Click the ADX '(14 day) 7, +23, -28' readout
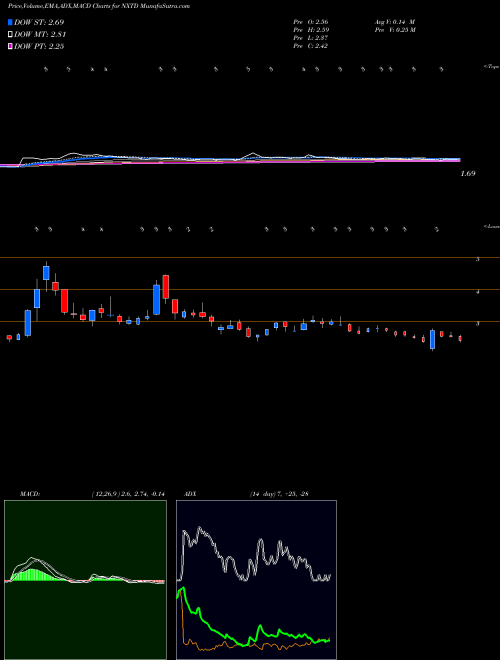Image resolution: width=500 pixels, height=660 pixels. click(x=279, y=494)
